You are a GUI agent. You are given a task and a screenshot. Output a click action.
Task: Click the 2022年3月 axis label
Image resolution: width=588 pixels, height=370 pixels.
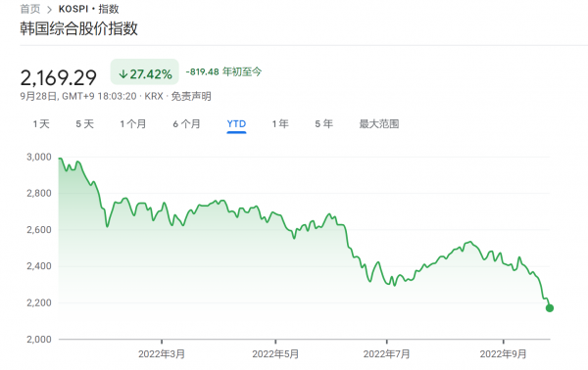pyautogui.click(x=162, y=354)
